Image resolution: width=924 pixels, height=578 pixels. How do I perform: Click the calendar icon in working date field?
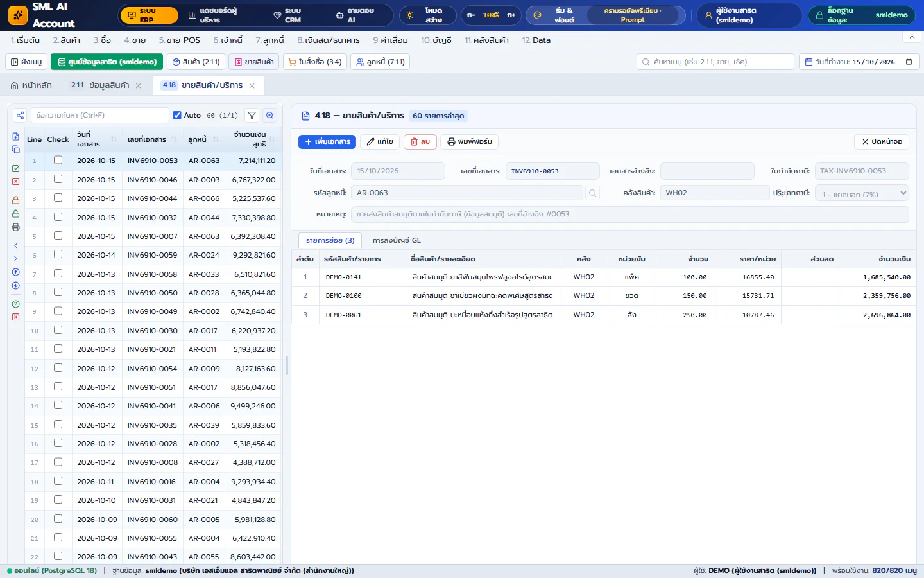point(909,62)
